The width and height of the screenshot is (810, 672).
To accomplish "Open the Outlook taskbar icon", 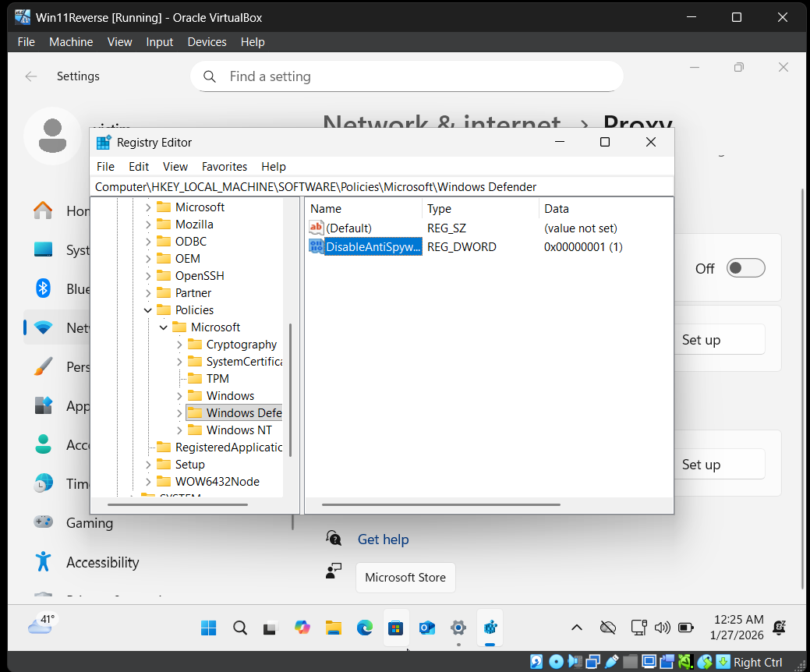I will 427,628.
